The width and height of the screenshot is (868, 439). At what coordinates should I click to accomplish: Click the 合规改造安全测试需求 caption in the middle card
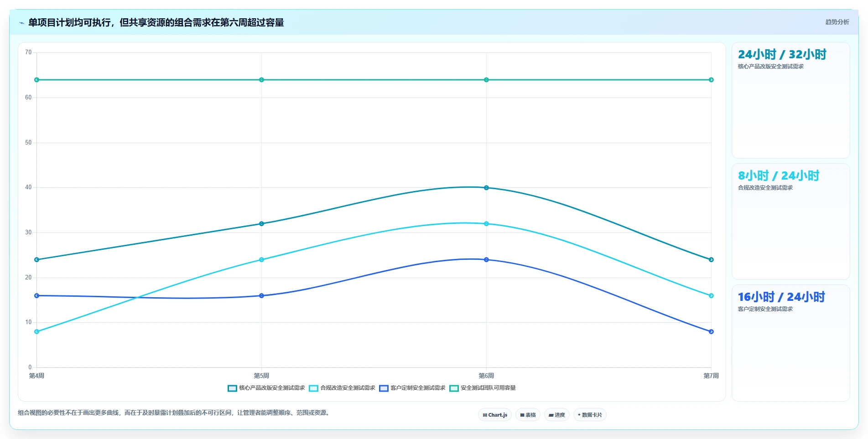765,188
